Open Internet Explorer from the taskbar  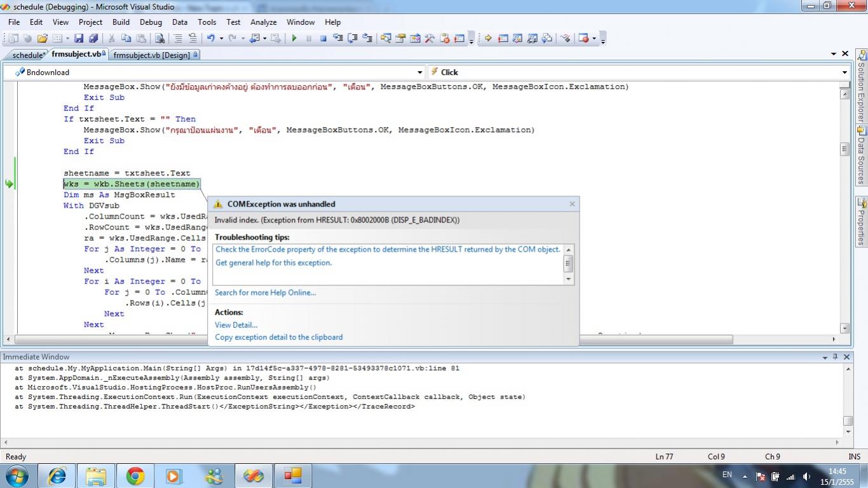point(57,476)
